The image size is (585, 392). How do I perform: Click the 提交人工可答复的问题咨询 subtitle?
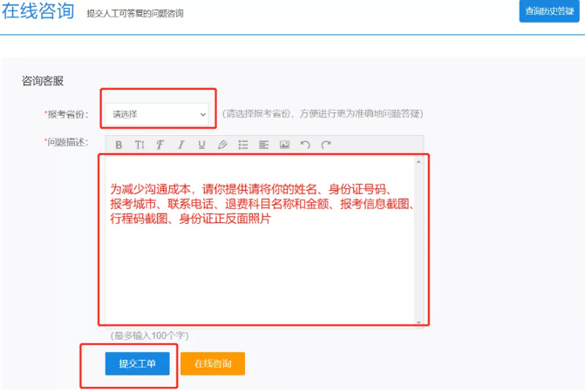135,14
